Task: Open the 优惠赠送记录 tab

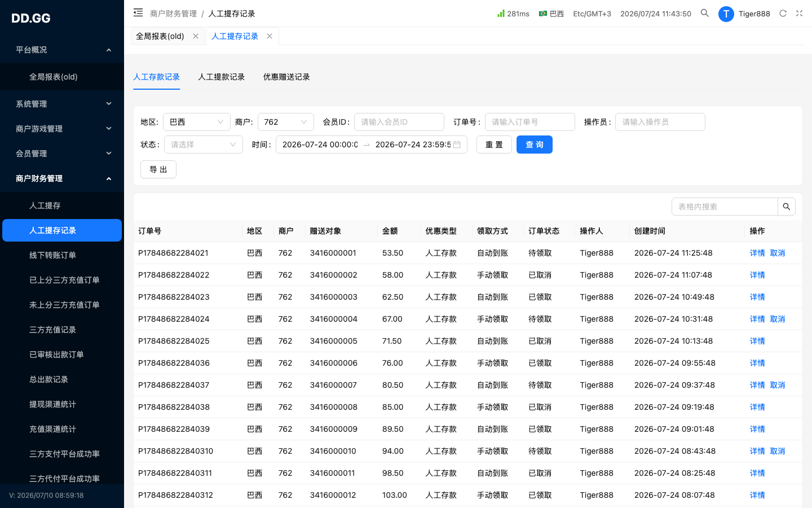Action: point(286,77)
